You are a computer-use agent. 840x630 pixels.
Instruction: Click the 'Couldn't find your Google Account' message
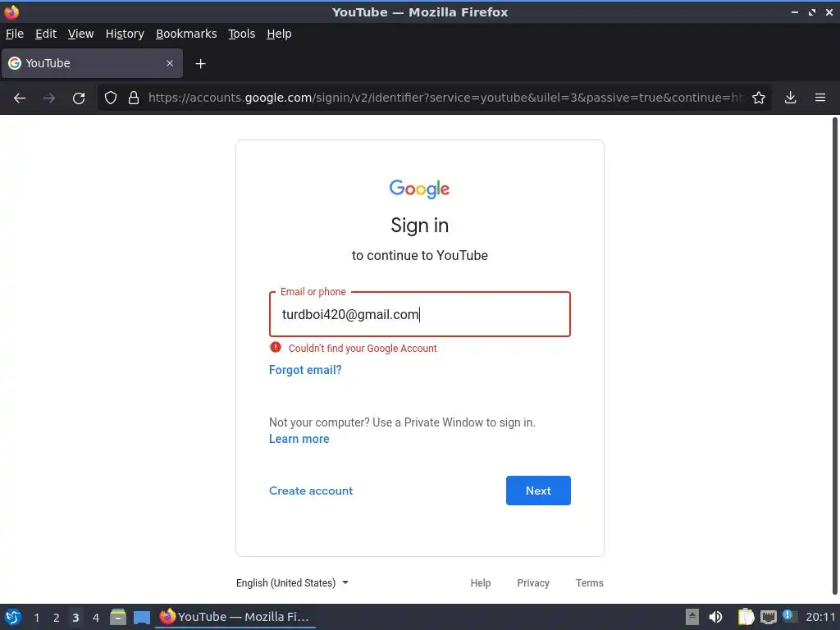coord(363,348)
